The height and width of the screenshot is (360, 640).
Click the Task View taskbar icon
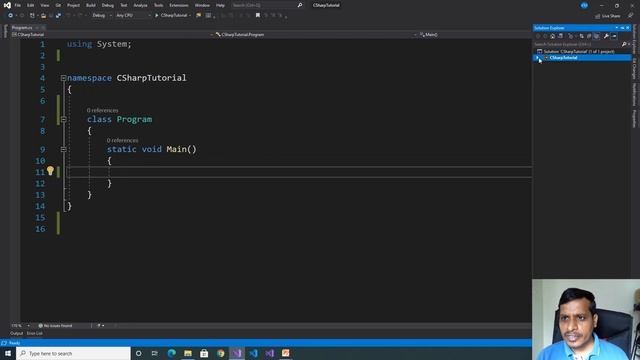point(155,353)
